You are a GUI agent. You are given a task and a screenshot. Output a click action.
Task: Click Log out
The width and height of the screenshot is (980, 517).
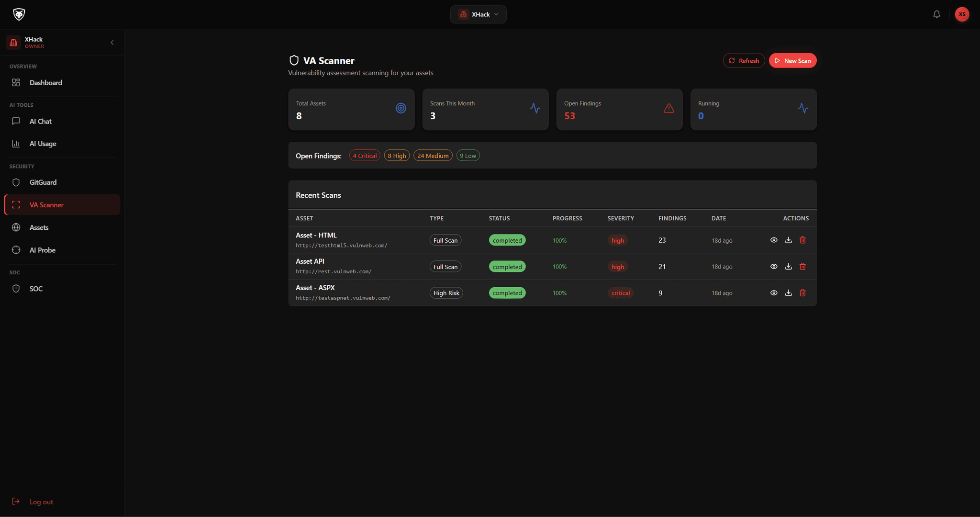(41, 502)
